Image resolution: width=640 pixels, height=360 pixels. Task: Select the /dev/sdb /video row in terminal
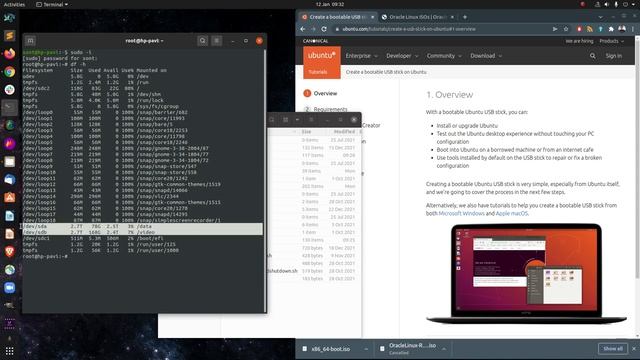pos(142,232)
